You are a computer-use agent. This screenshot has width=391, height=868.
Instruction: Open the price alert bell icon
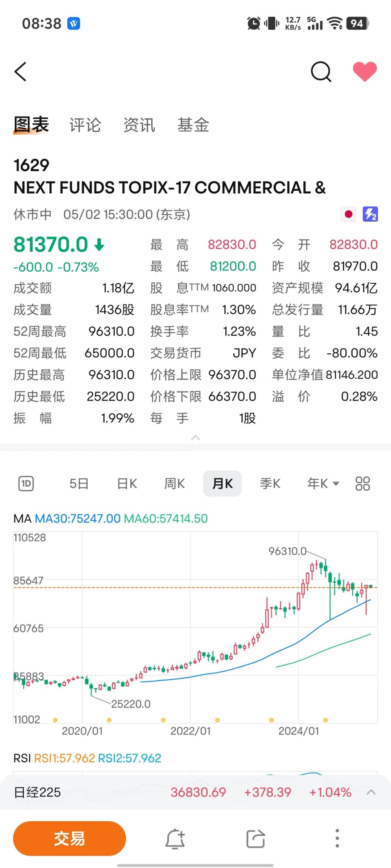(176, 838)
